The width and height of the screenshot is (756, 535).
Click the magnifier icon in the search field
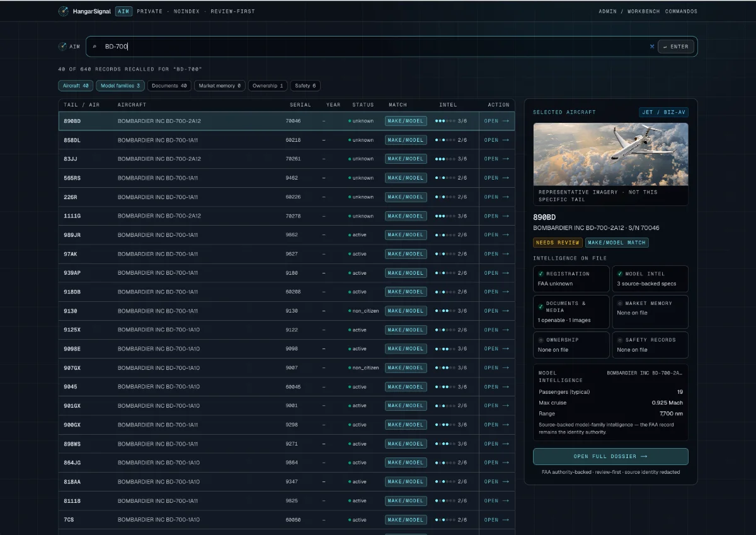[94, 47]
